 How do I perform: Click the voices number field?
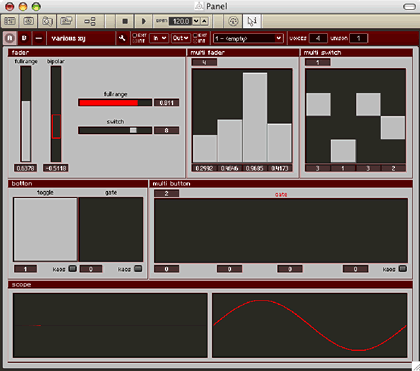(318, 38)
